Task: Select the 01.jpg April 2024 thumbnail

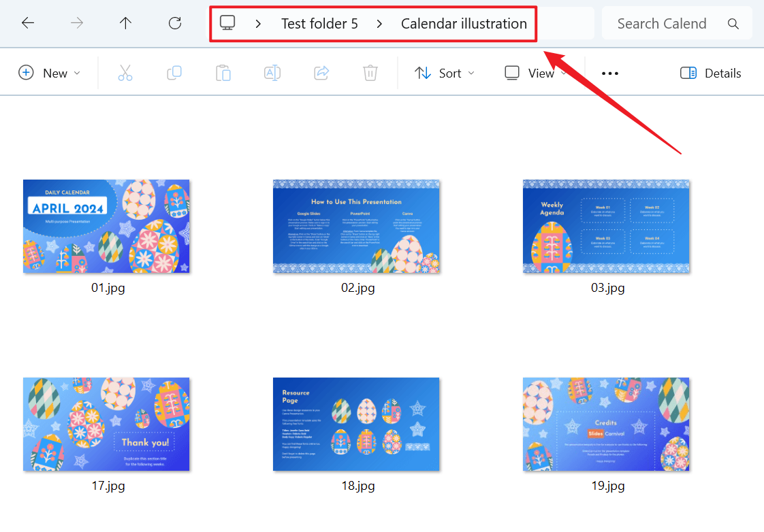Action: (106, 227)
